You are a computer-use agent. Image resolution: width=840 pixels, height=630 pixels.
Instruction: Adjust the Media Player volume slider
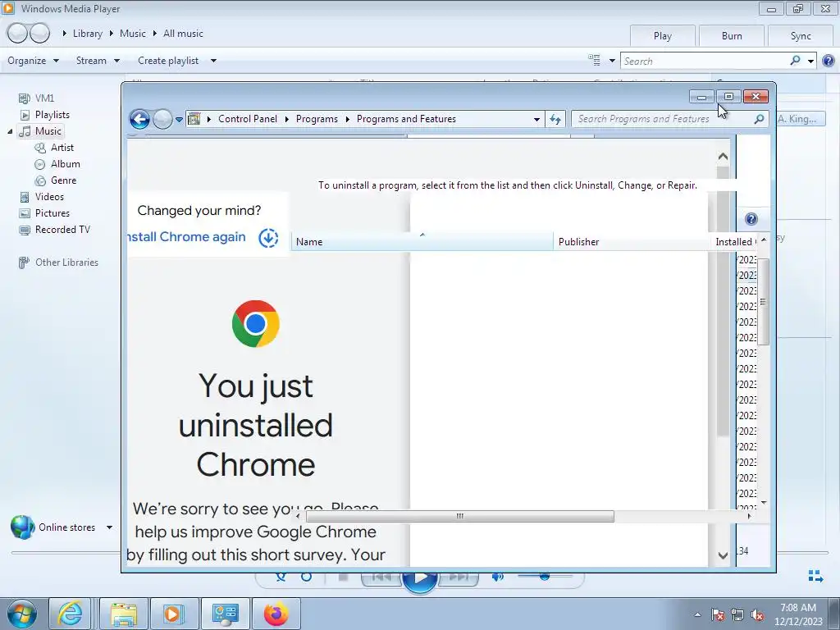pyautogui.click(x=545, y=577)
